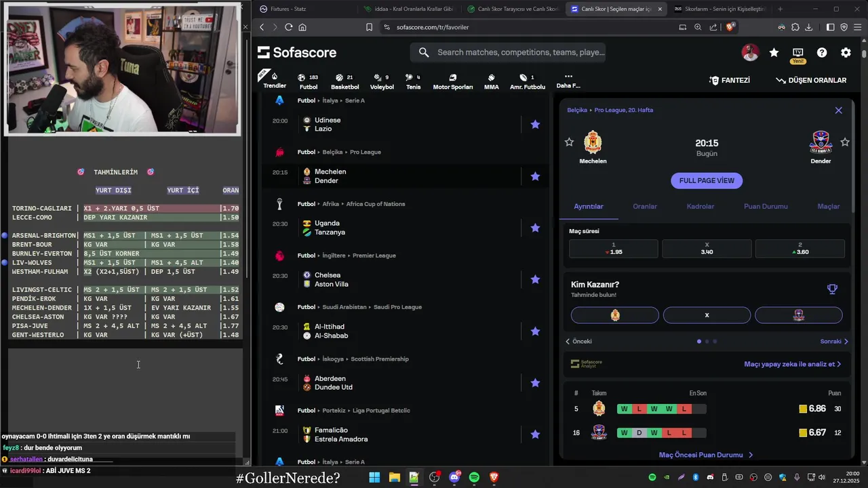
Task: Switch to Ayrıntılar tab
Action: pyautogui.click(x=589, y=206)
